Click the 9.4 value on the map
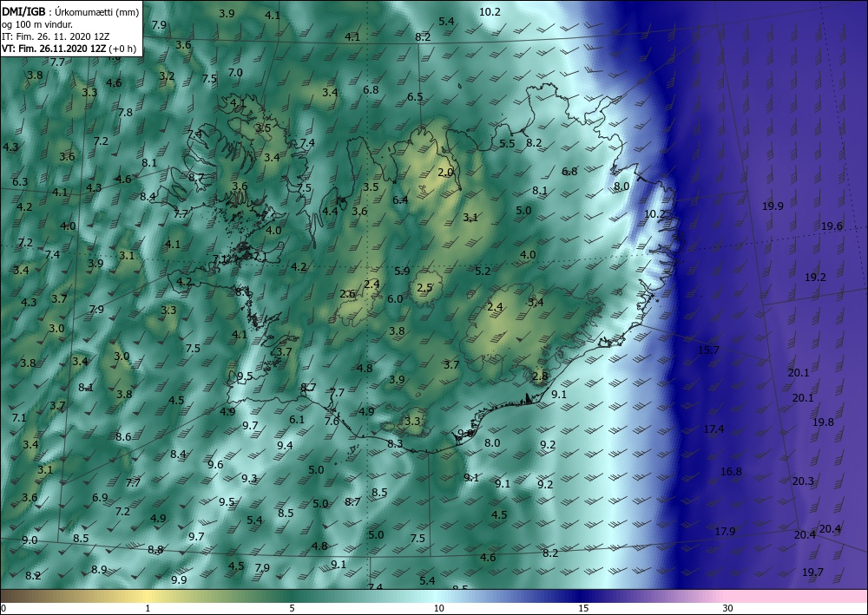The width and height of the screenshot is (868, 615). (x=285, y=446)
